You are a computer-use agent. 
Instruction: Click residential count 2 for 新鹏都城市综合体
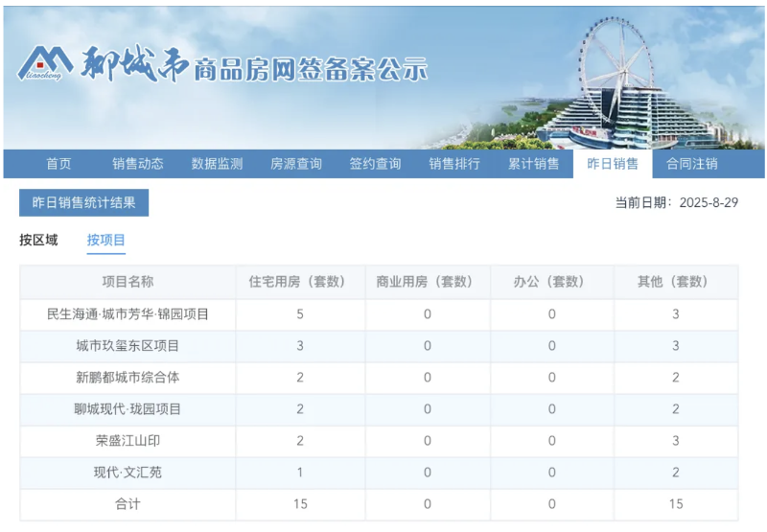click(300, 378)
